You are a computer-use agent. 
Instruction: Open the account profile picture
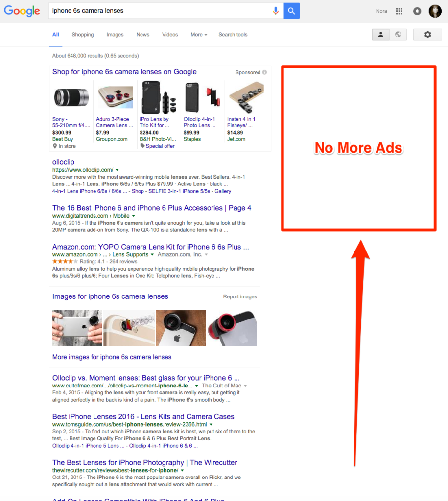coord(435,11)
